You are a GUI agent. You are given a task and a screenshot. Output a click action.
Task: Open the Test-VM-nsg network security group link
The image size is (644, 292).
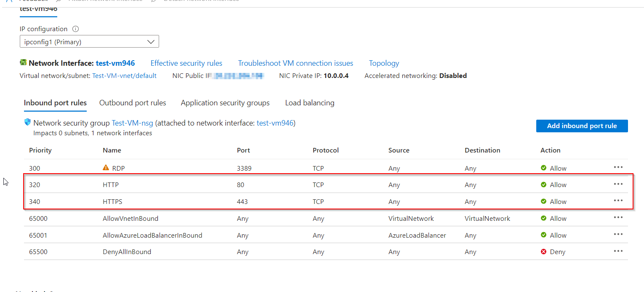[132, 123]
